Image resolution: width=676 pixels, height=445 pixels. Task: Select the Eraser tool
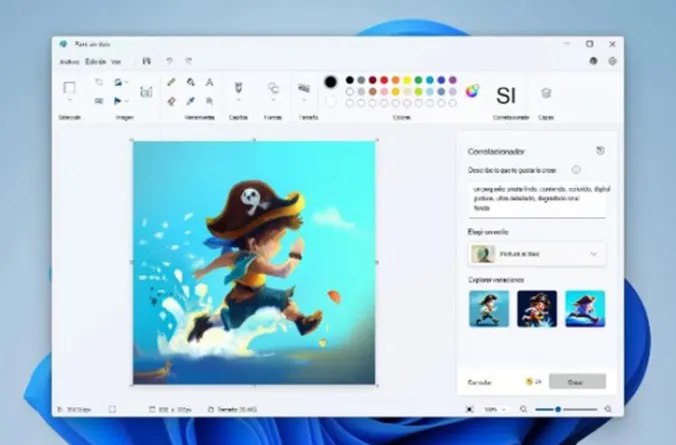[x=171, y=101]
